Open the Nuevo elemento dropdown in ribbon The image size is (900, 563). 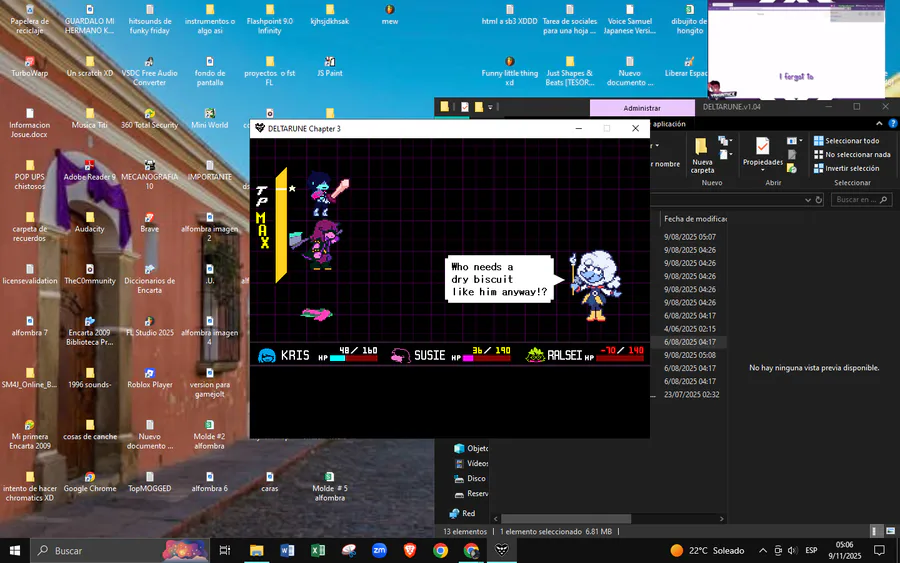[725, 141]
